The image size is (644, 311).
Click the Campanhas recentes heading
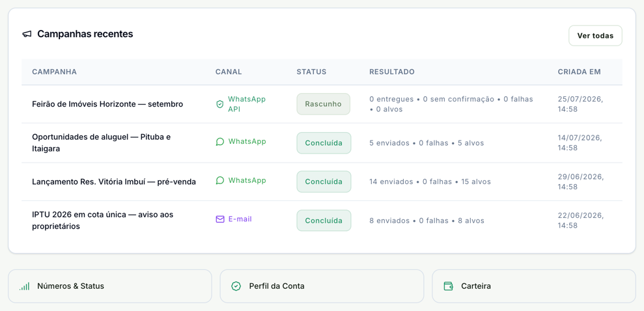click(x=85, y=34)
